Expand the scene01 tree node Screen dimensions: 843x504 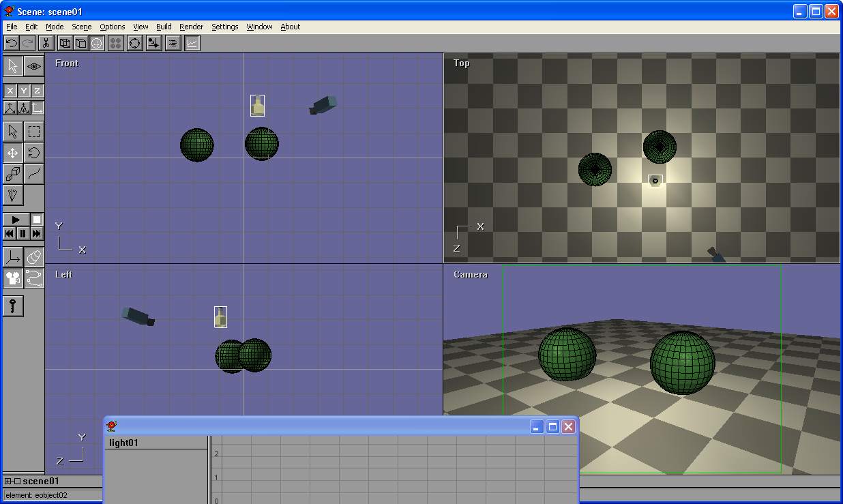[8, 481]
